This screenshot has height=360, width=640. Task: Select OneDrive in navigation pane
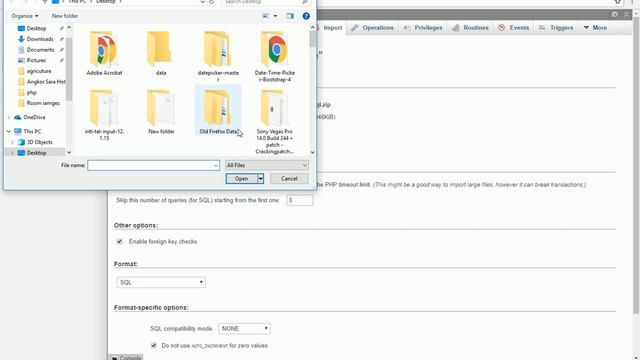pyautogui.click(x=34, y=117)
